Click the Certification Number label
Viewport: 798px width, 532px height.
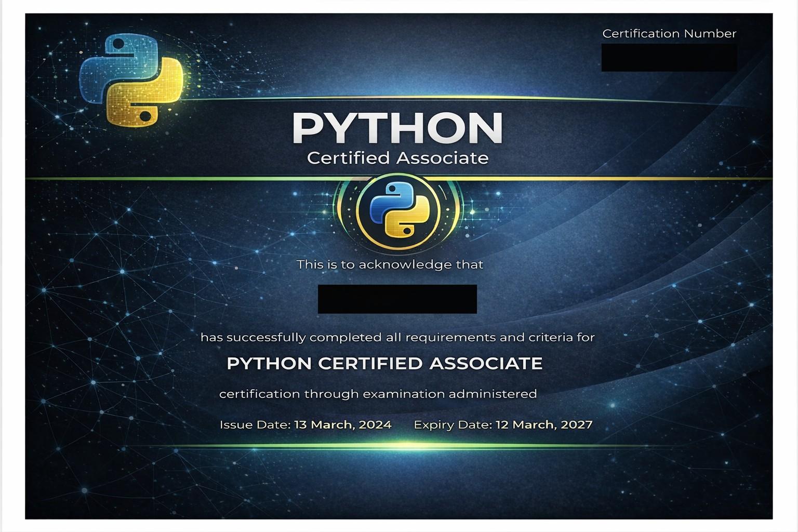(669, 33)
